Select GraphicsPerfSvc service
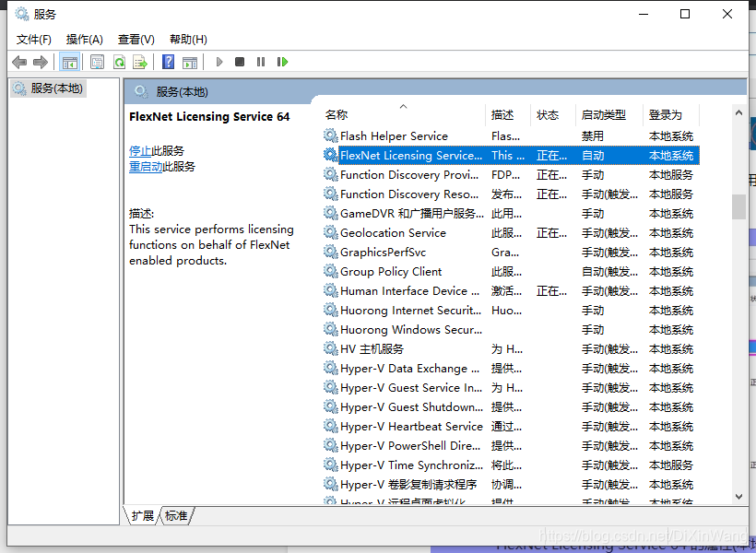The height and width of the screenshot is (553, 756). pyautogui.click(x=511, y=253)
